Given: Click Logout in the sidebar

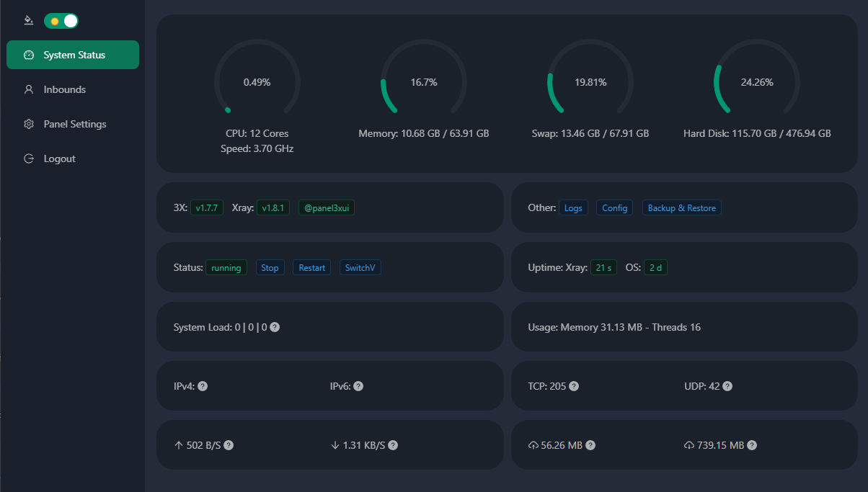Looking at the screenshot, I should (x=59, y=158).
